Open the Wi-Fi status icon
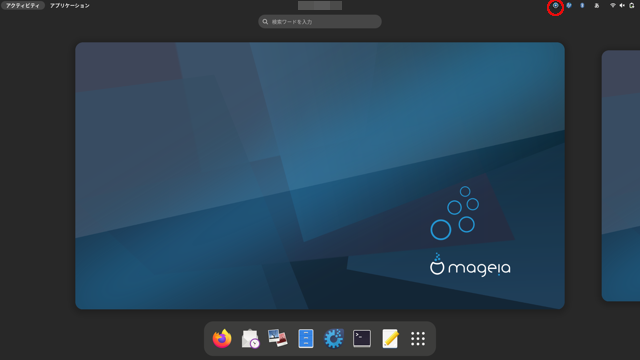 [x=613, y=6]
